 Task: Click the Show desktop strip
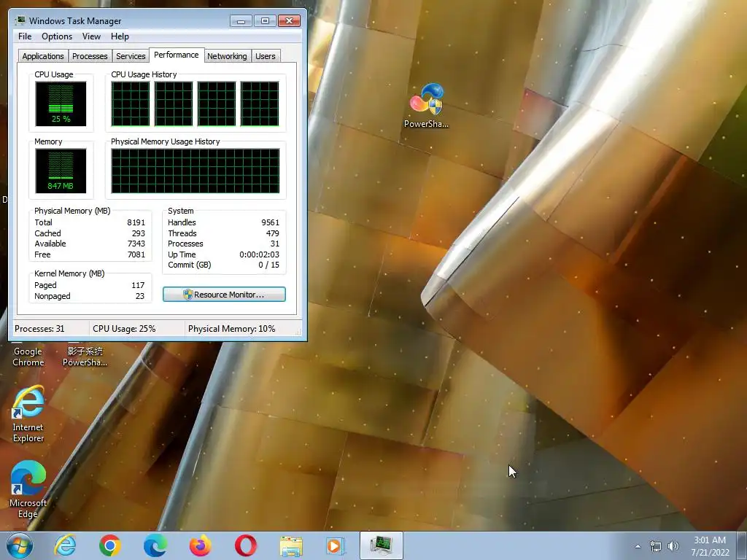click(x=742, y=545)
